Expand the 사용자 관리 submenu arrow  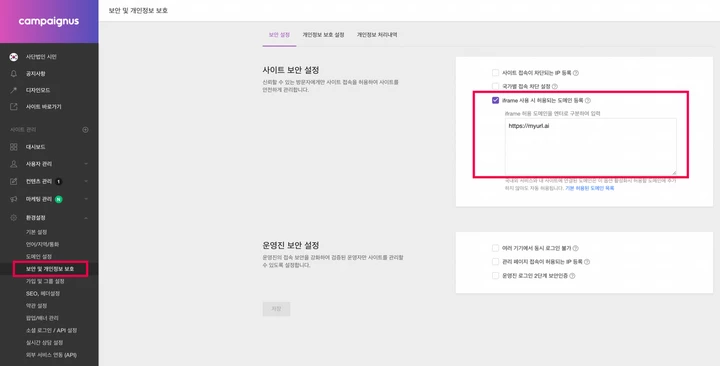tap(86, 164)
